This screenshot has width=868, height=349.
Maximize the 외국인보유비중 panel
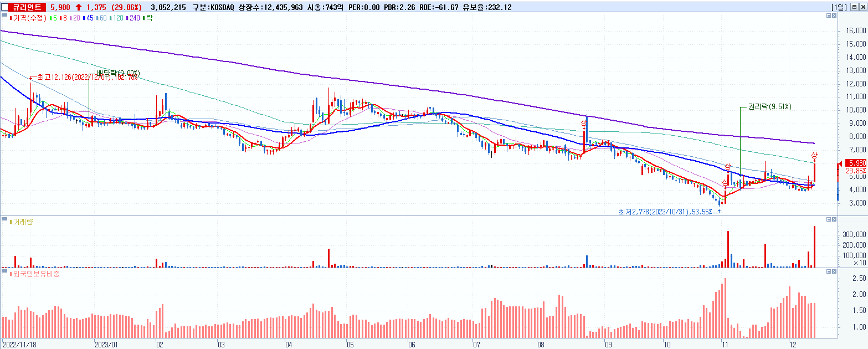click(x=828, y=271)
